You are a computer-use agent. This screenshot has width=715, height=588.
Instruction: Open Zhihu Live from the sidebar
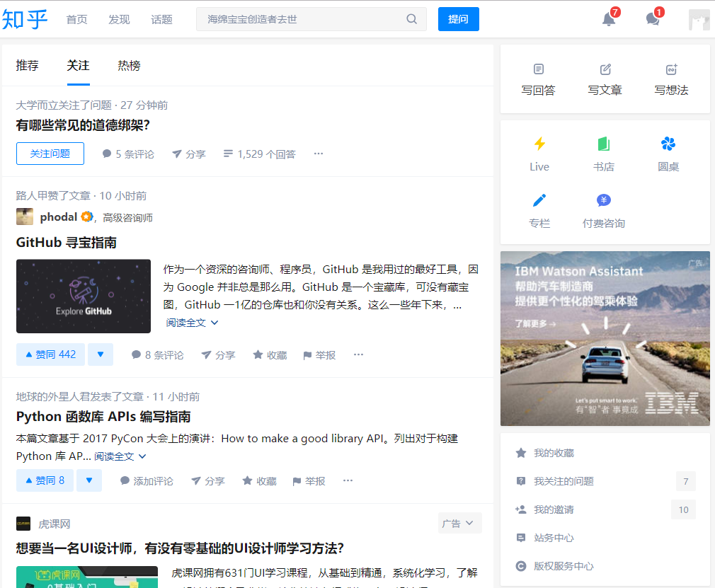click(x=539, y=152)
